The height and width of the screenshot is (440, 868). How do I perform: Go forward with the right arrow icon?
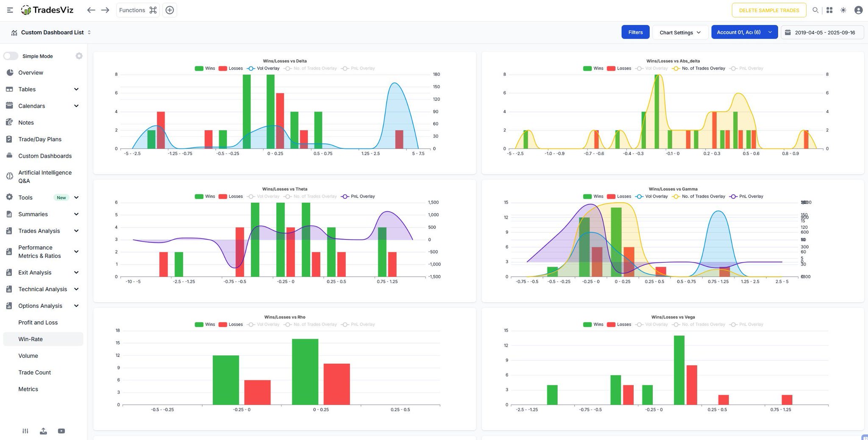(x=105, y=10)
